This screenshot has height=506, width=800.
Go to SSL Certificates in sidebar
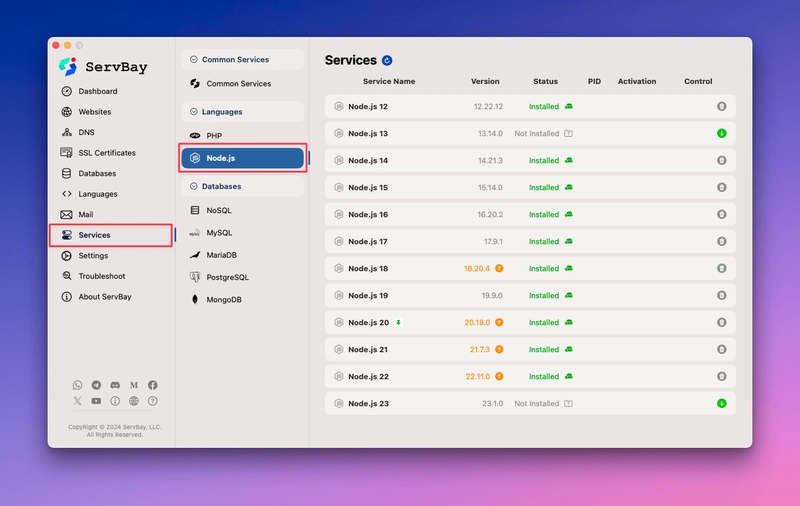coord(107,153)
